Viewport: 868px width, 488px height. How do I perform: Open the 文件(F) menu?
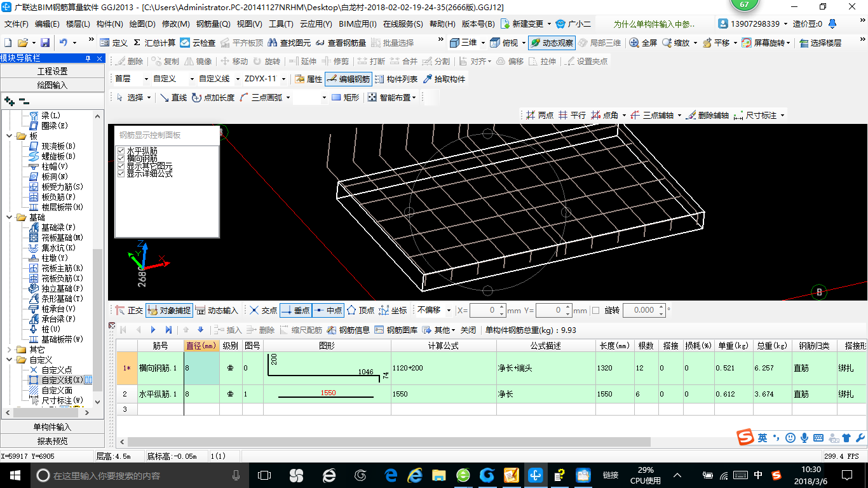(x=17, y=24)
